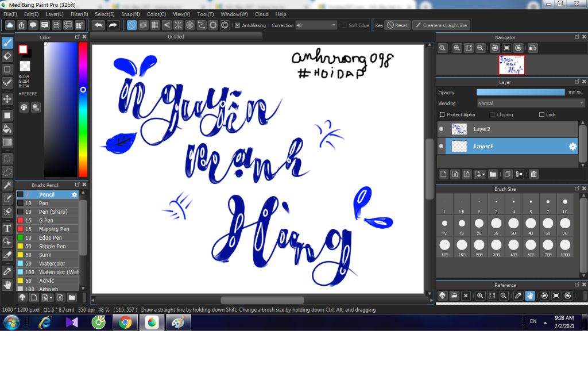Enable Protect Alpha checkbox
This screenshot has height=380, width=588.
pos(442,114)
